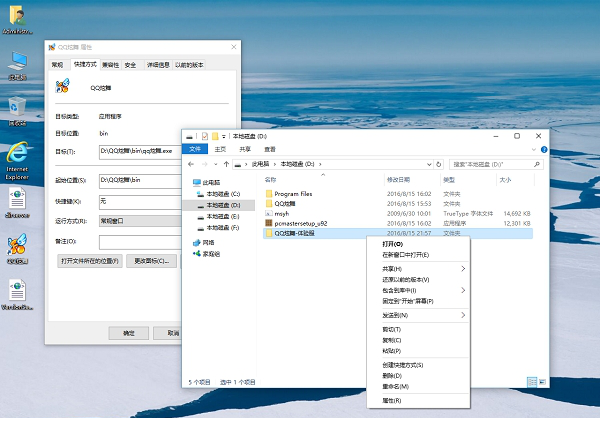Image resolution: width=600 pixels, height=434 pixels.
Task: Expand the 共享(H) submenu in context menu
Action: point(463,269)
